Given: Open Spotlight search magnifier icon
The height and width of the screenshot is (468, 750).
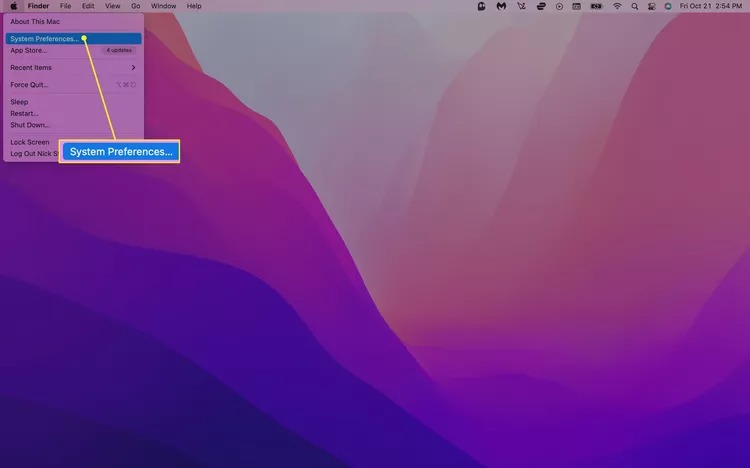Looking at the screenshot, I should pyautogui.click(x=635, y=6).
